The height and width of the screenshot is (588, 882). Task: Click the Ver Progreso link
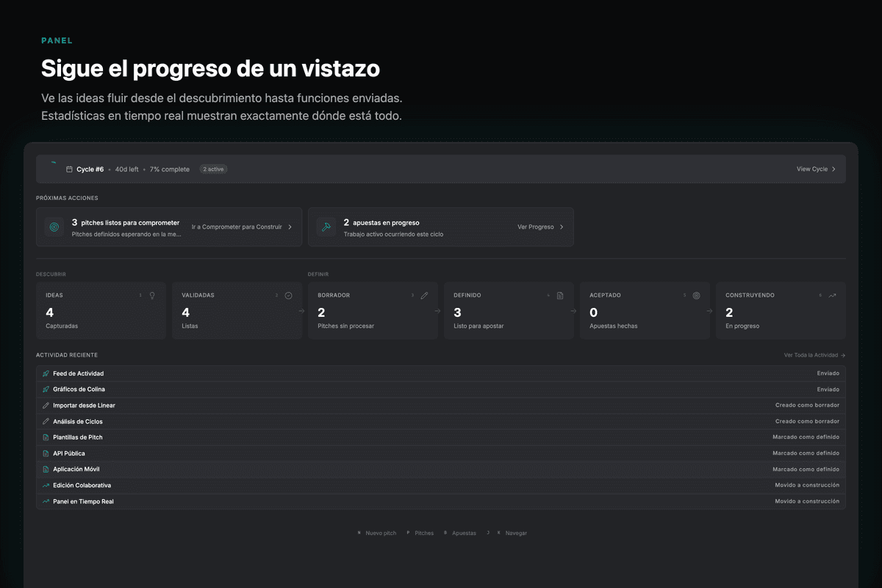536,227
